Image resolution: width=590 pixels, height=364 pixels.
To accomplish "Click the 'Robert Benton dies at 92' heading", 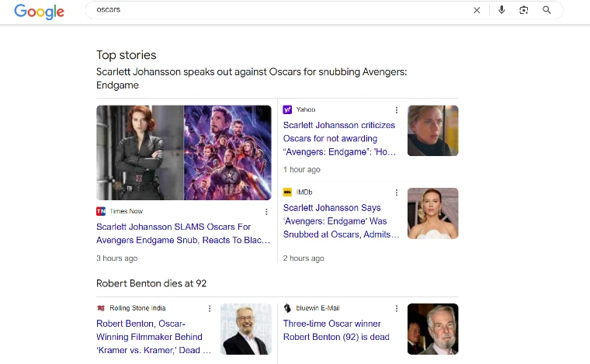I will [x=151, y=283].
